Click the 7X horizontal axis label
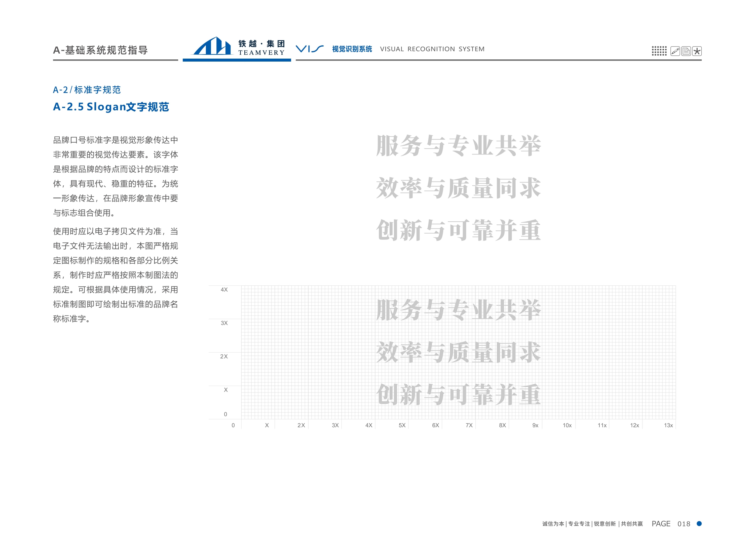Viewport: 755px width, 560px height. click(469, 425)
